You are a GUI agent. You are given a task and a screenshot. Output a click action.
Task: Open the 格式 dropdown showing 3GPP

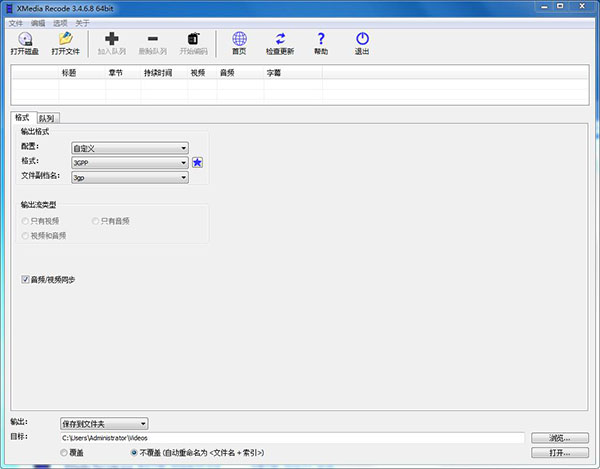(x=129, y=162)
